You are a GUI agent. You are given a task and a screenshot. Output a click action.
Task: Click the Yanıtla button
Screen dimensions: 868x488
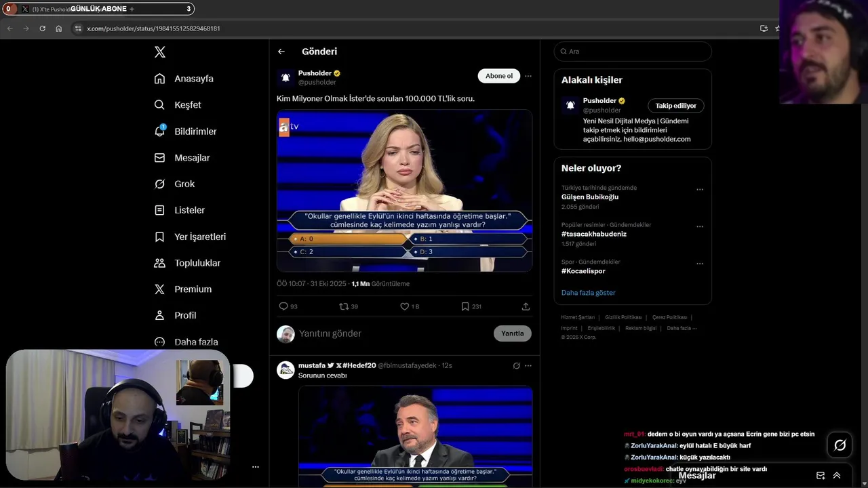tap(513, 333)
